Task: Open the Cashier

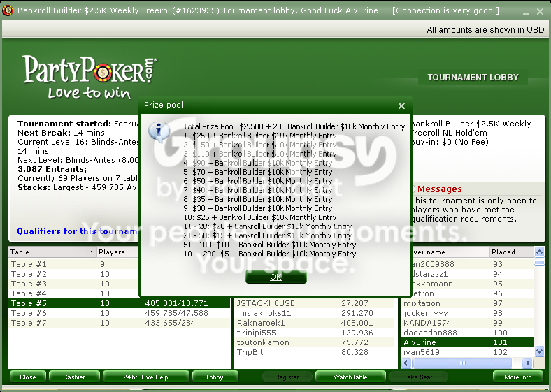Action: click(74, 377)
